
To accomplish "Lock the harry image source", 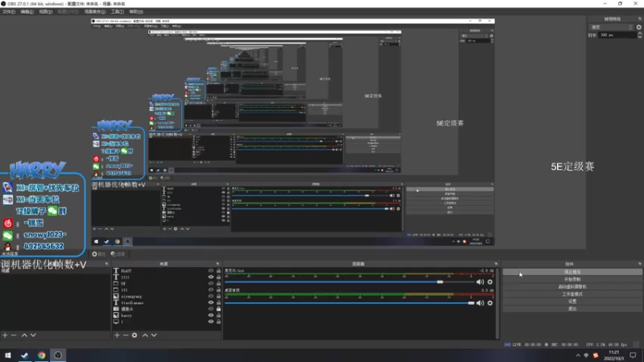I will [218, 315].
